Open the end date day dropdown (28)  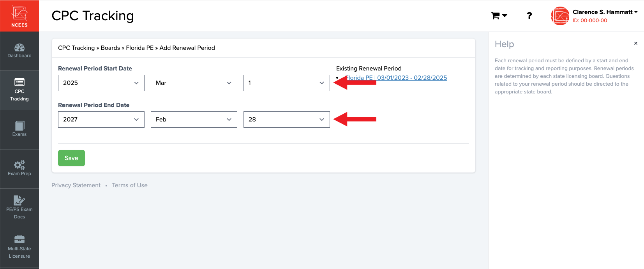pos(287,120)
